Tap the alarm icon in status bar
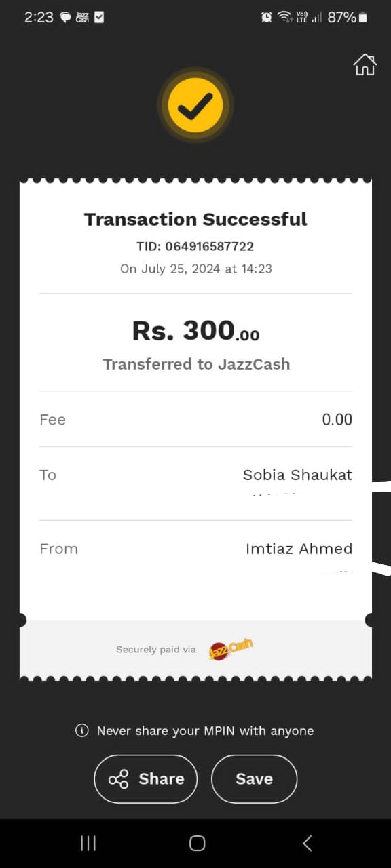The height and width of the screenshot is (868, 391). click(267, 18)
